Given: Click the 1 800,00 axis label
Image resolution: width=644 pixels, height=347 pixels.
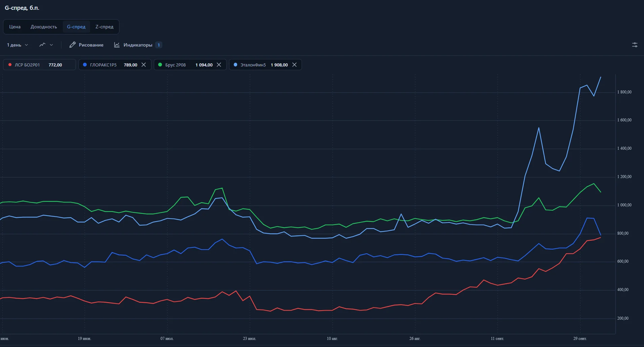Looking at the screenshot, I should tap(624, 92).
